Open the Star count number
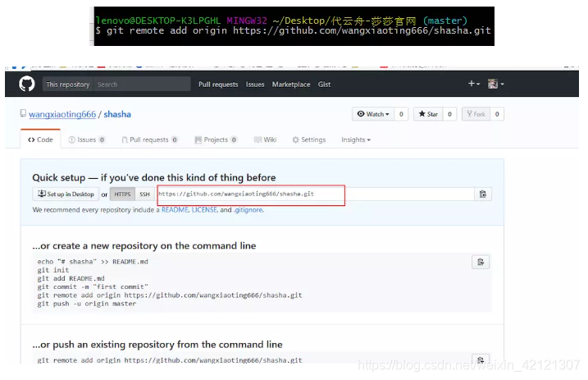The width and height of the screenshot is (588, 380). 449,114
